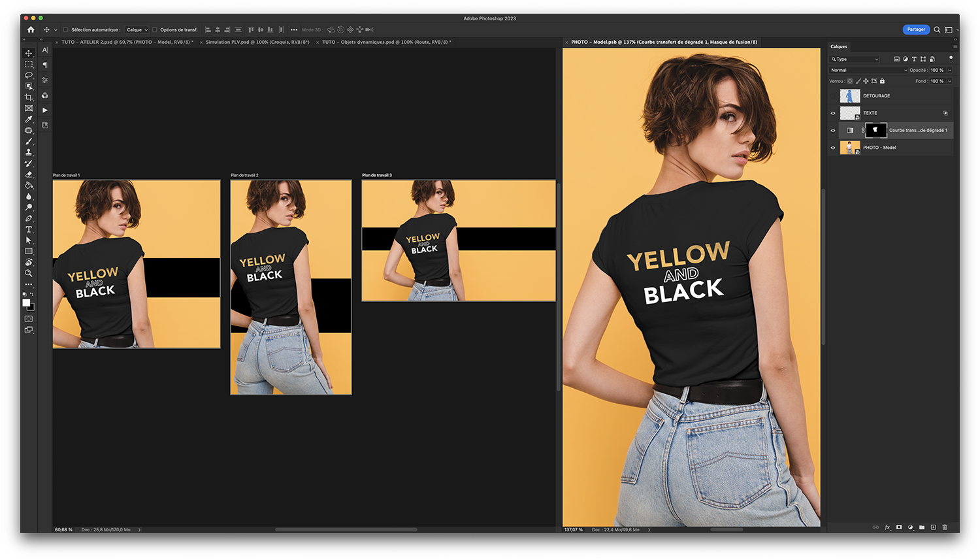Viewport: 980px width, 560px height.
Task: Expand more align options (three dots)
Action: tap(294, 29)
